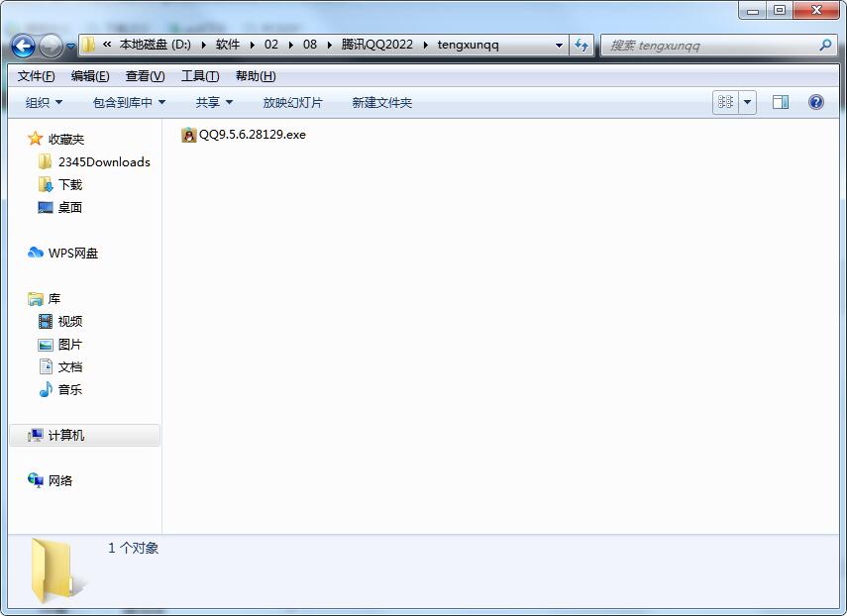The height and width of the screenshot is (616, 847).
Task: Refresh the folder with refresh icon
Action: coord(582,46)
